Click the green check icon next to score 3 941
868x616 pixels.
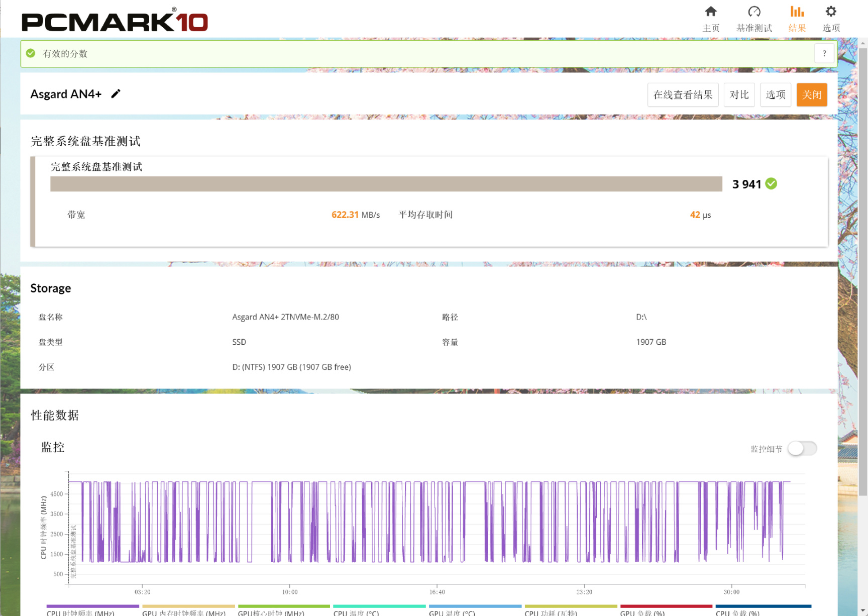click(x=771, y=184)
